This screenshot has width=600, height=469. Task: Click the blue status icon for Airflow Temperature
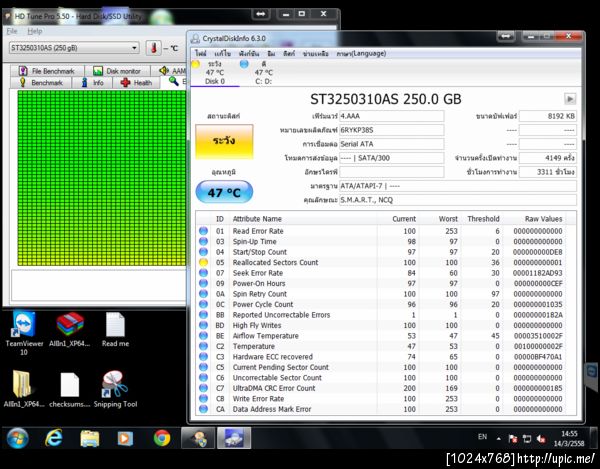204,336
